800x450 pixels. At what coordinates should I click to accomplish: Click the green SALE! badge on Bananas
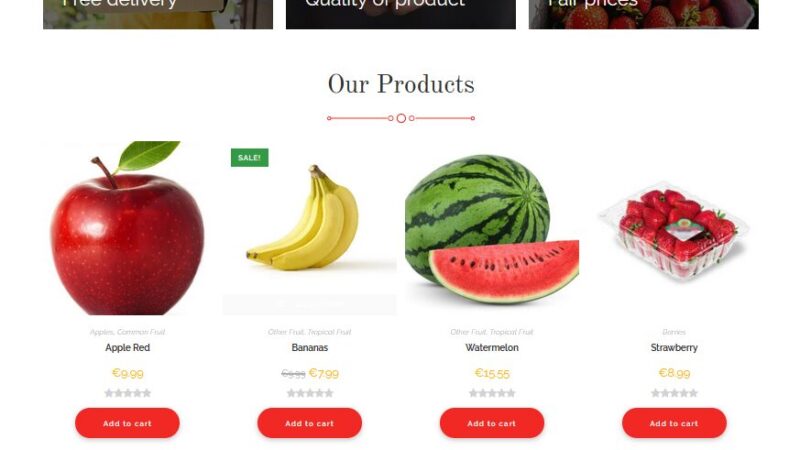pos(249,158)
